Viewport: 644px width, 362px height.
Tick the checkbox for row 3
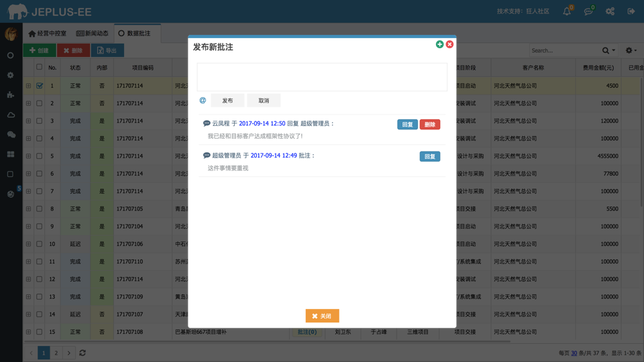(40, 121)
